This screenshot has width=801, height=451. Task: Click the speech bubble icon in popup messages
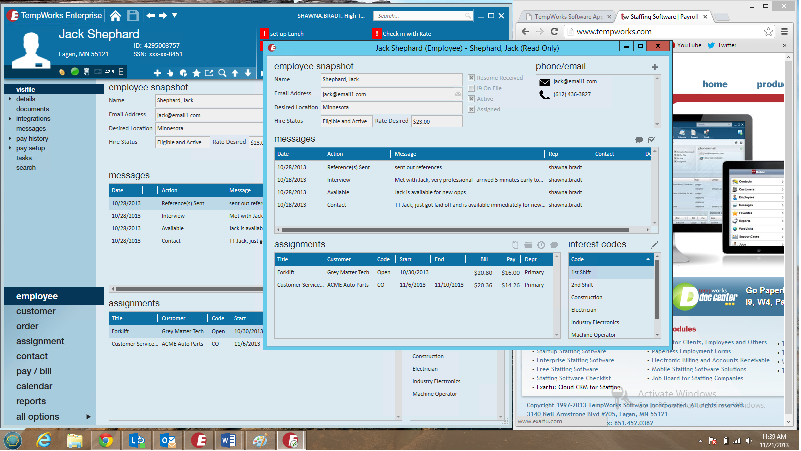point(639,139)
